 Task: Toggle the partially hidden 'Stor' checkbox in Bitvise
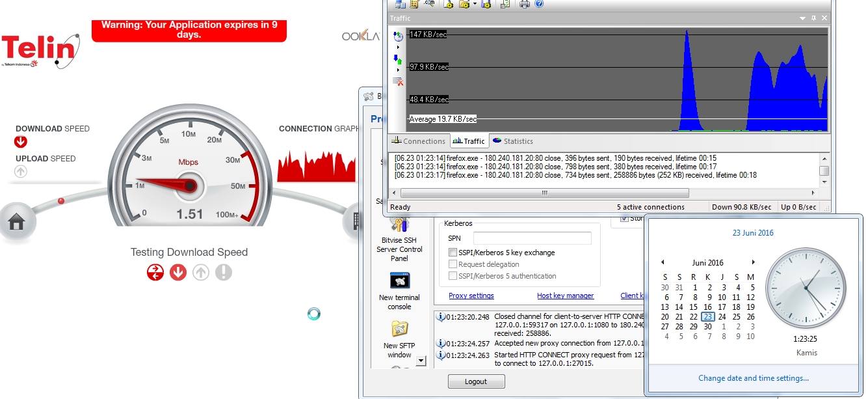(624, 219)
